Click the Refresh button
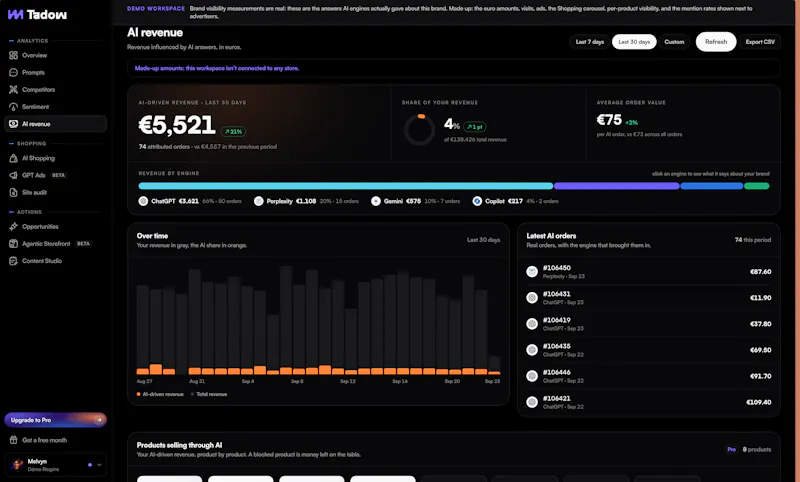Image resolution: width=800 pixels, height=482 pixels. (716, 42)
